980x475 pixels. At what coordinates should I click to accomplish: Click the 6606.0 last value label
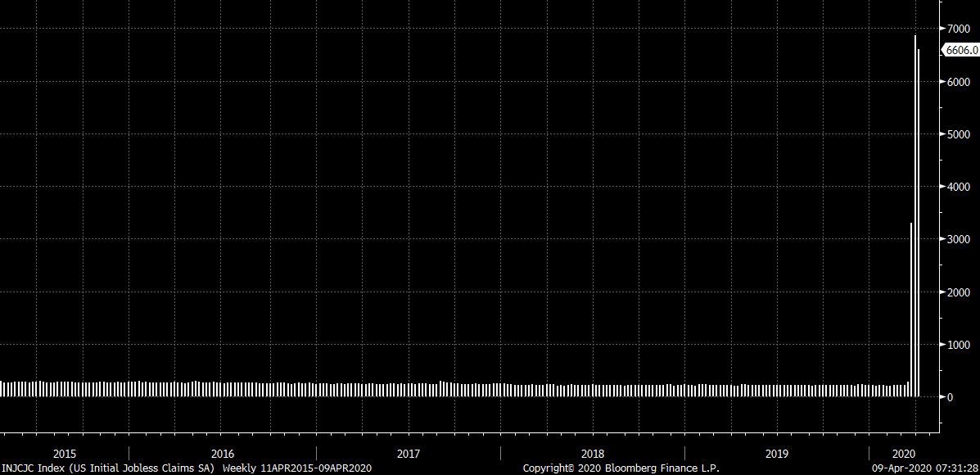pyautogui.click(x=961, y=51)
